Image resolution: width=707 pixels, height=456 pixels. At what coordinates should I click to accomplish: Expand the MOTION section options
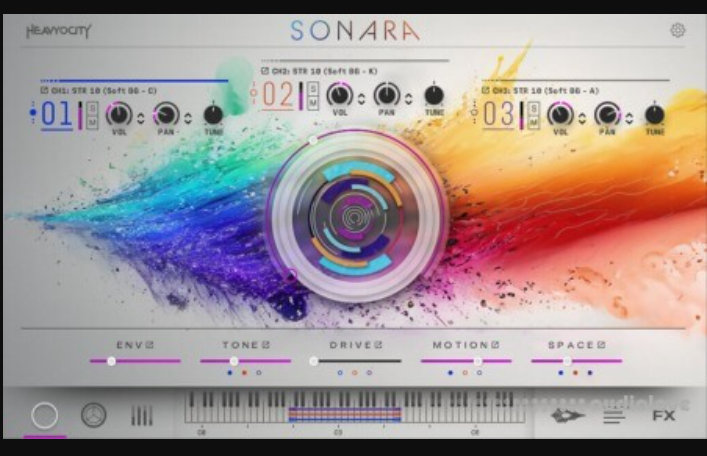pyautogui.click(x=492, y=345)
